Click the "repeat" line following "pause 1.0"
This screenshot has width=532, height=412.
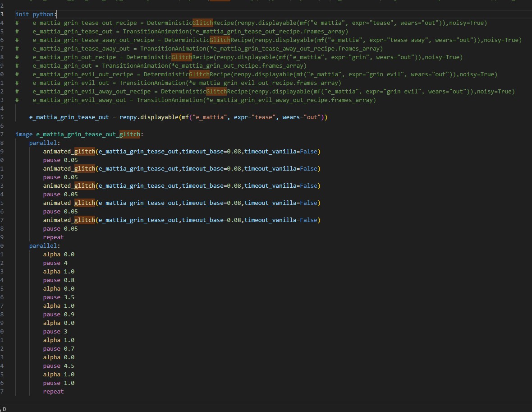point(53,392)
